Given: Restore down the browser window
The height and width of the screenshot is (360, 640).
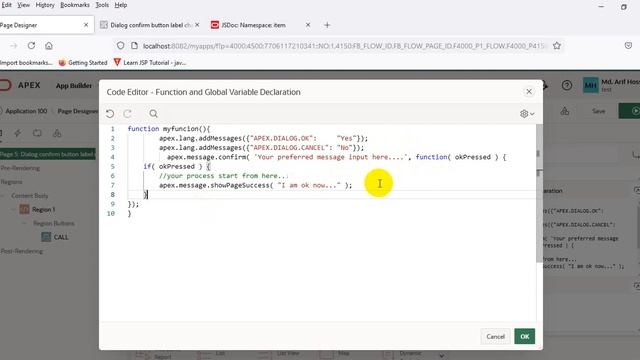Looking at the screenshot, I should point(623,7).
